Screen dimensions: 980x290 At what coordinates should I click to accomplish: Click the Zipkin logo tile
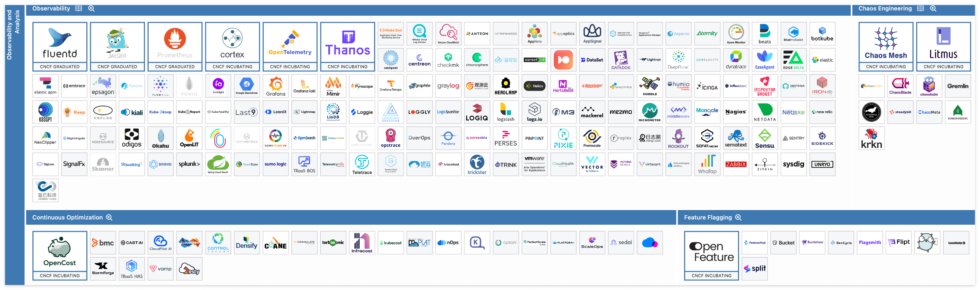(765, 164)
